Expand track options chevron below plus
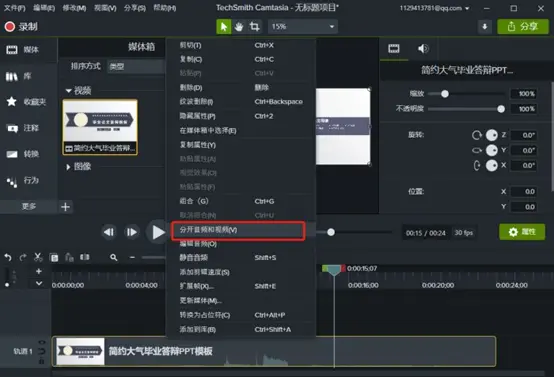Image resolution: width=554 pixels, height=377 pixels. (x=39, y=283)
